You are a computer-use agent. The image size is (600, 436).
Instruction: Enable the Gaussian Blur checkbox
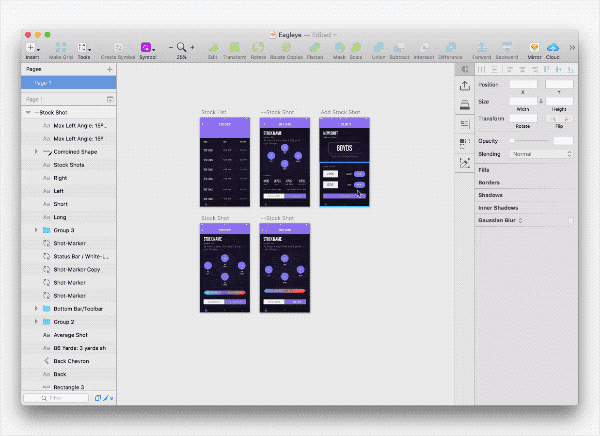(x=569, y=220)
